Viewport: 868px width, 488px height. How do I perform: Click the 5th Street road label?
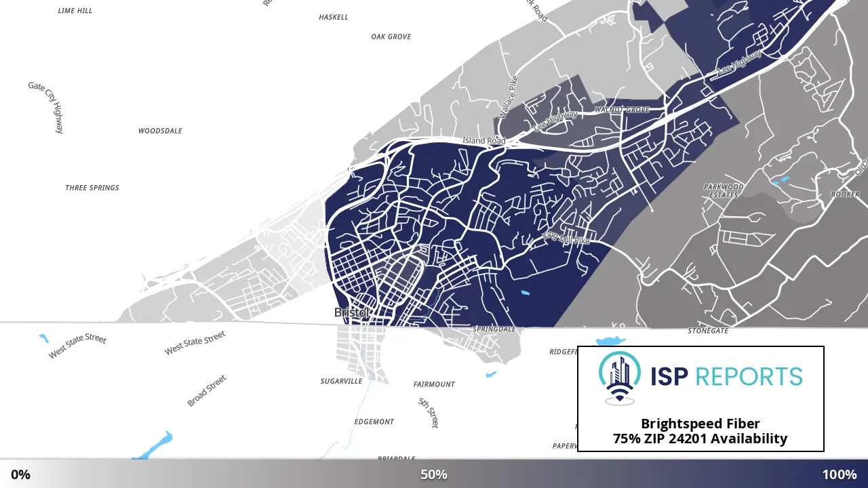pyautogui.click(x=429, y=413)
